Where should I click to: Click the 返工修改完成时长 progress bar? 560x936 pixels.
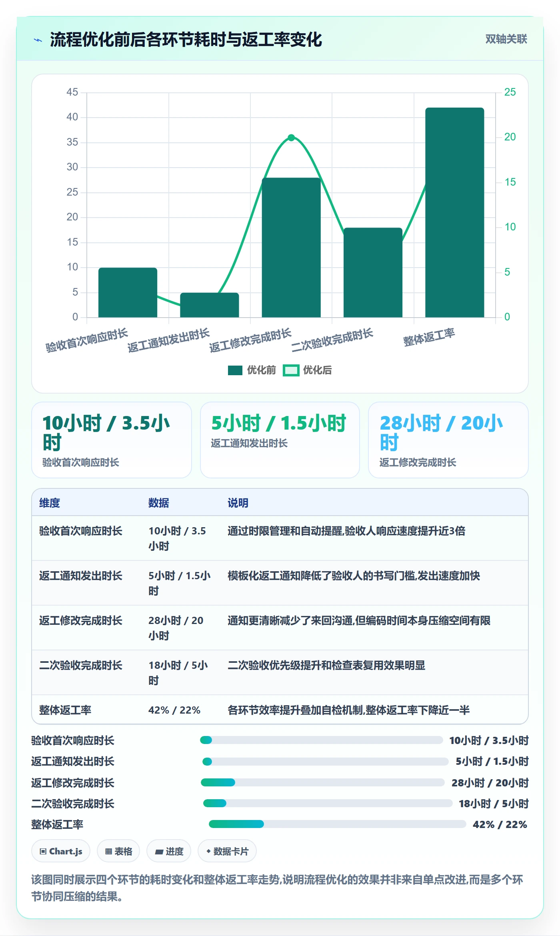(x=323, y=782)
